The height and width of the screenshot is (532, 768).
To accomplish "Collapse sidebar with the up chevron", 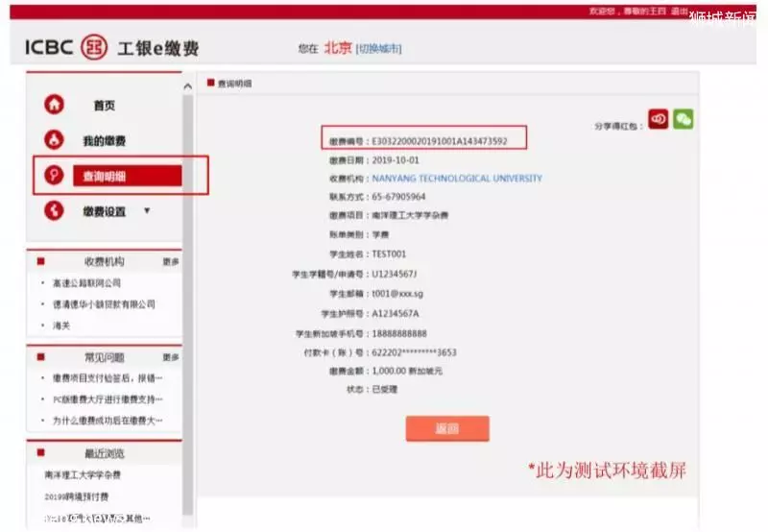I will click(x=187, y=86).
